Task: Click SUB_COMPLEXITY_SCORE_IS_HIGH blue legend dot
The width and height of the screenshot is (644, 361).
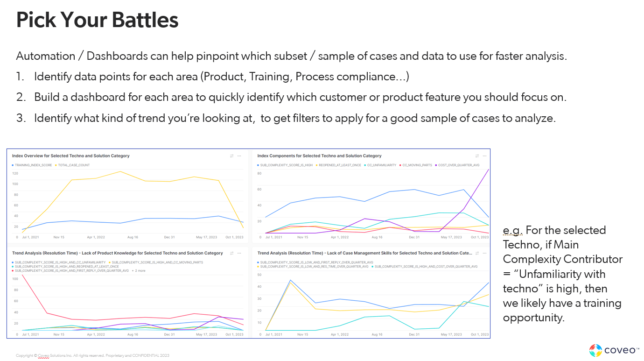Action: click(x=258, y=165)
